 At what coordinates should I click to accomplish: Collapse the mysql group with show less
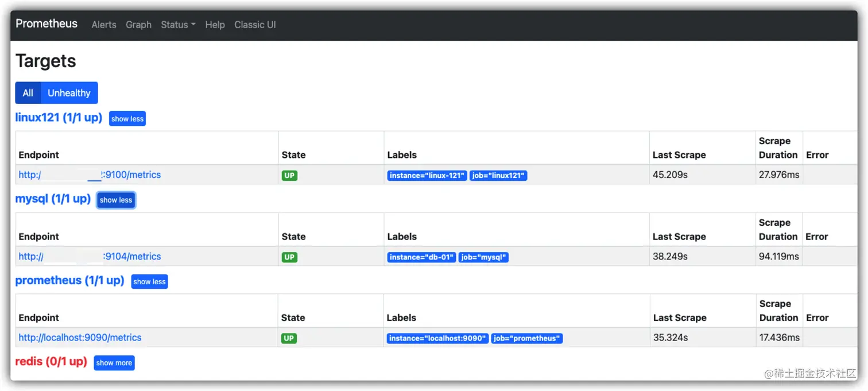click(116, 200)
